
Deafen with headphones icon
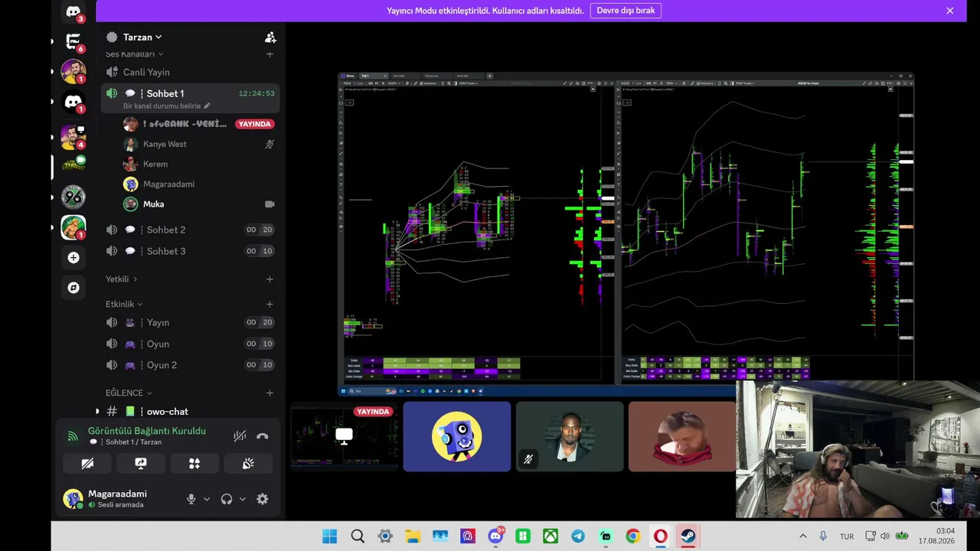pyautogui.click(x=227, y=499)
